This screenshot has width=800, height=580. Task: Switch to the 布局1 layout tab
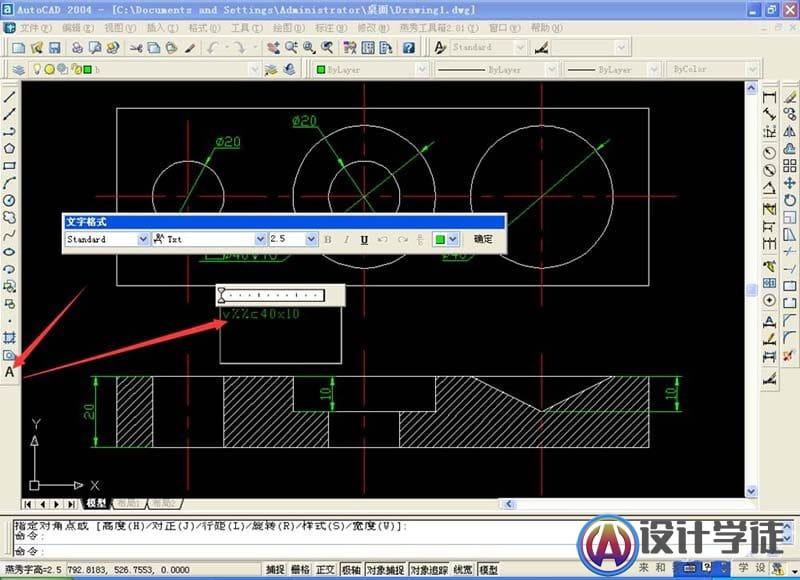[x=129, y=503]
